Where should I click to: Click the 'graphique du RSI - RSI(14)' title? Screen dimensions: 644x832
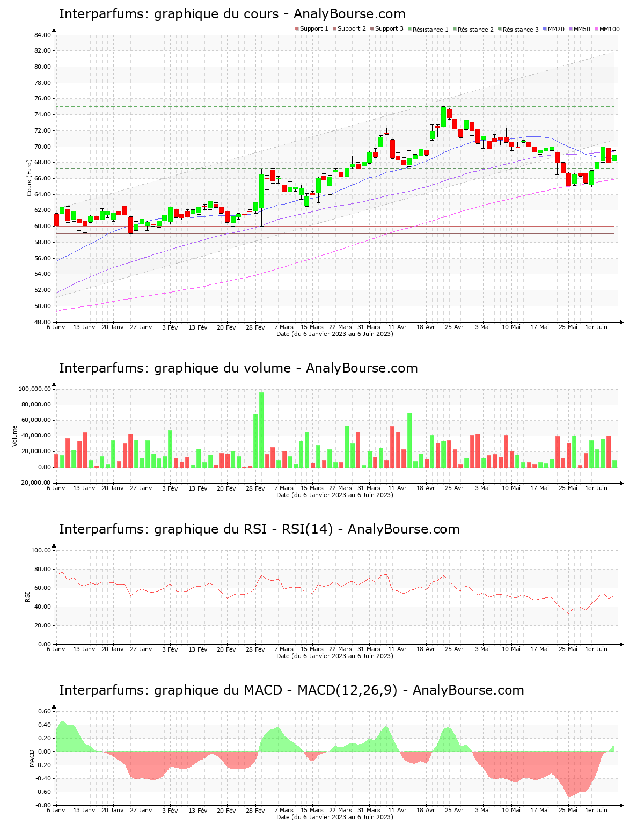click(259, 529)
